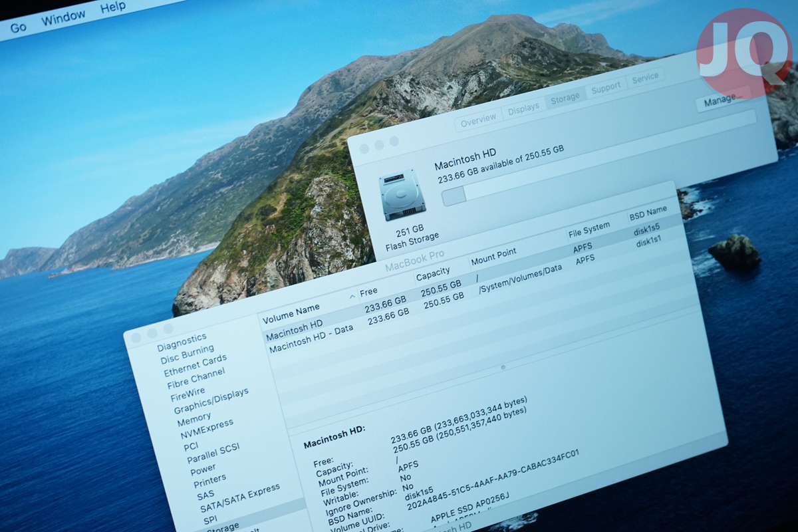Select Disc Burning in the sidebar
Viewport: 798px width, 532px height.
point(187,354)
